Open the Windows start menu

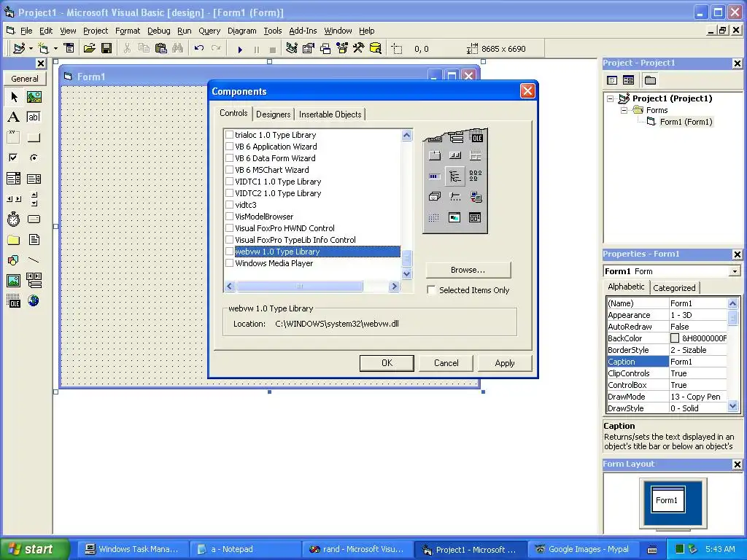click(34, 549)
